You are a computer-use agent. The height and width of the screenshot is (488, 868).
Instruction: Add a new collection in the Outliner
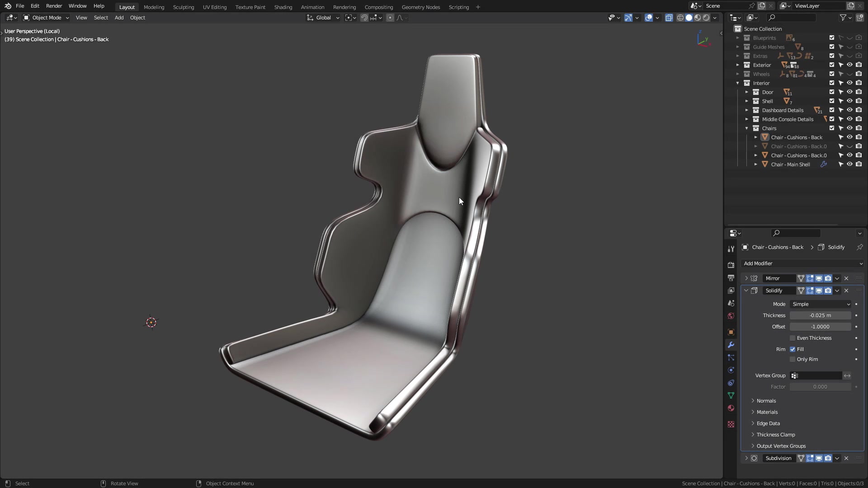(x=859, y=18)
